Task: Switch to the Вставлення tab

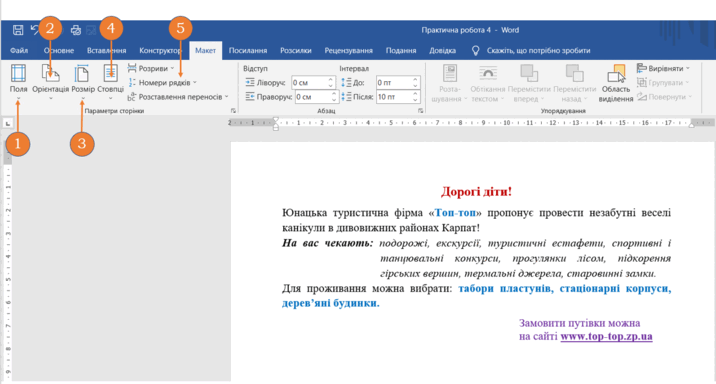Action: pyautogui.click(x=106, y=51)
